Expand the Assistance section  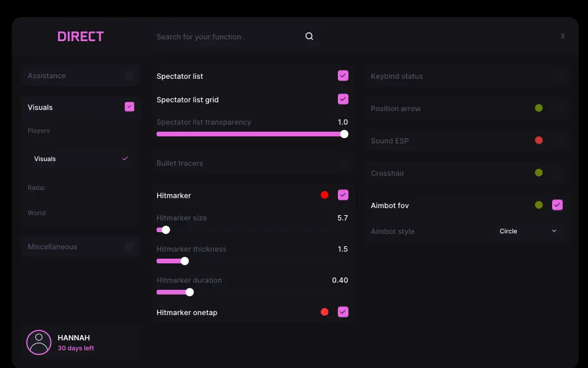(x=81, y=76)
